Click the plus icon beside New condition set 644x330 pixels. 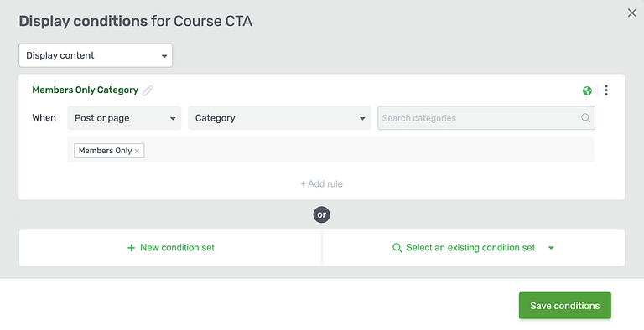point(131,248)
